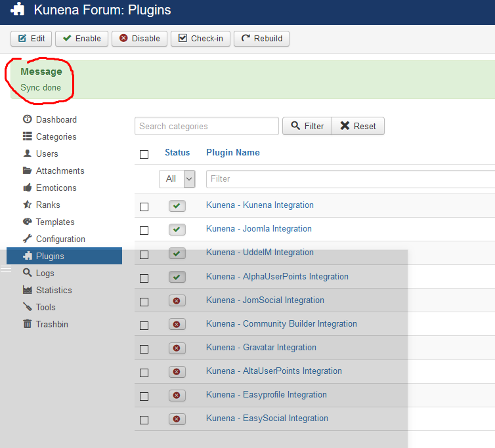Image resolution: width=495 pixels, height=448 pixels.
Task: Click status icon for AlphaUserPoints Integration
Action: pos(177,277)
